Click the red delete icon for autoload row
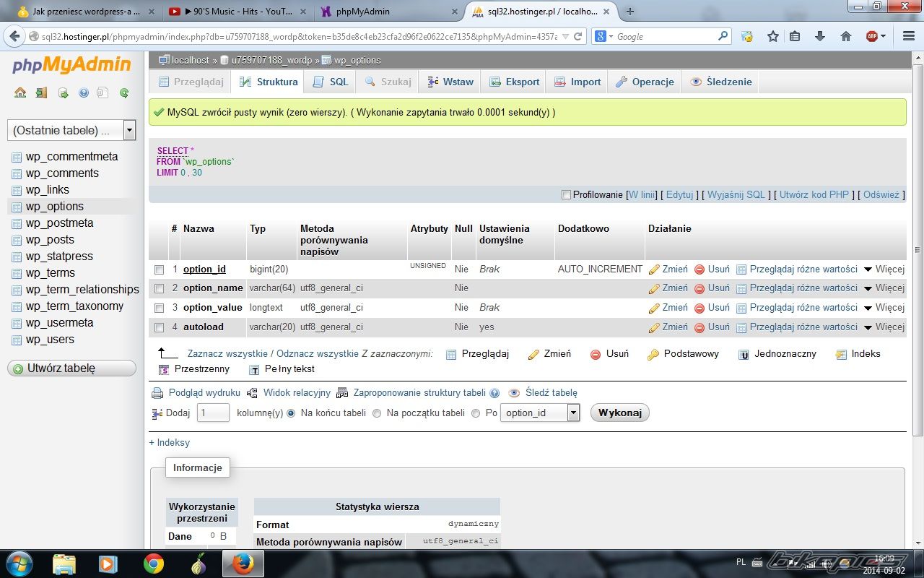This screenshot has width=924, height=578. point(699,327)
